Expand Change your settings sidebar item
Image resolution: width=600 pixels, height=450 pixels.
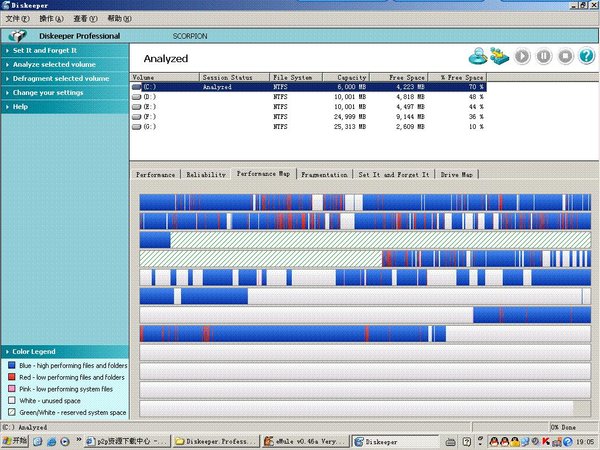(65, 93)
